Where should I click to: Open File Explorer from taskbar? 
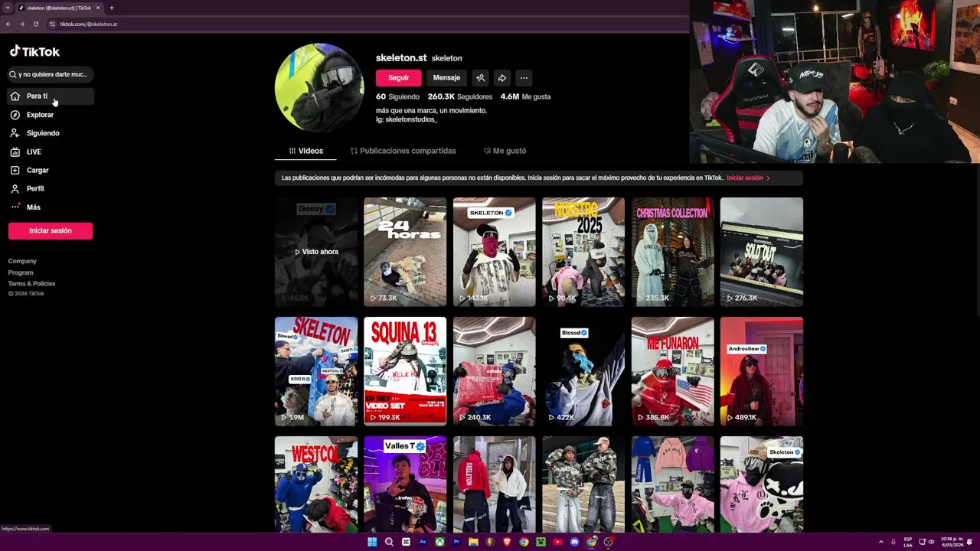click(473, 542)
